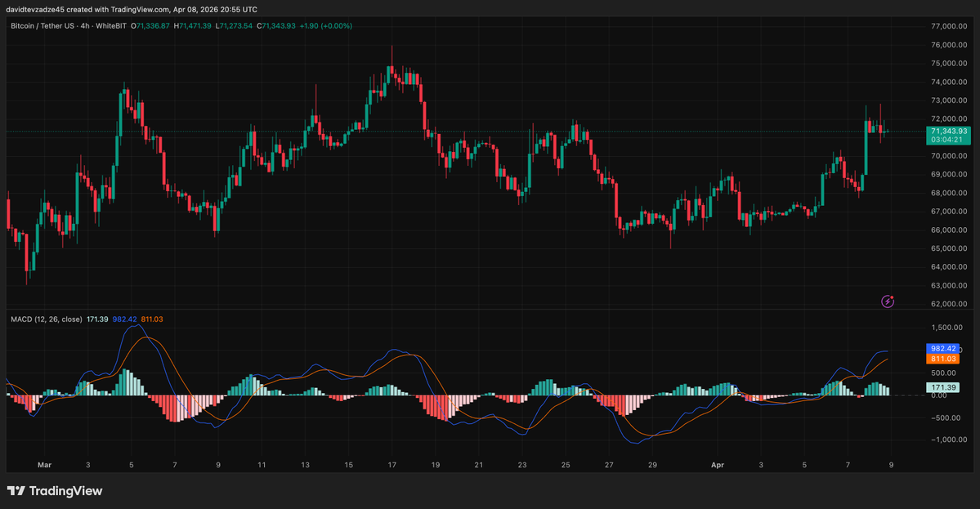
Task: Click the orange 811.03 signal axis label
Action: click(943, 359)
